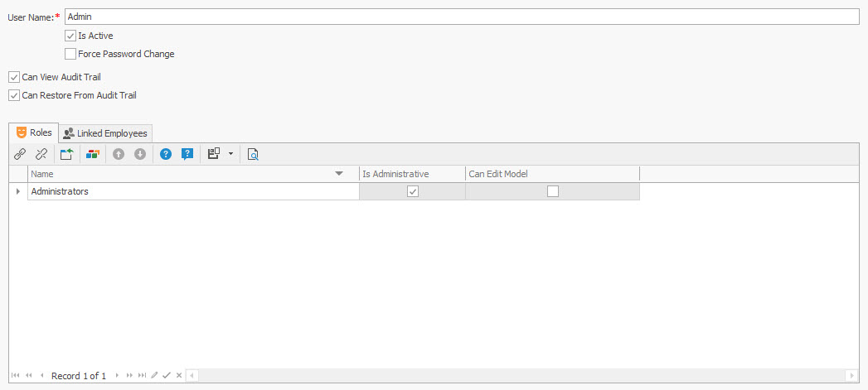Toggle Can View Audit Trail checkbox
The height and width of the screenshot is (390, 868).
pos(14,77)
